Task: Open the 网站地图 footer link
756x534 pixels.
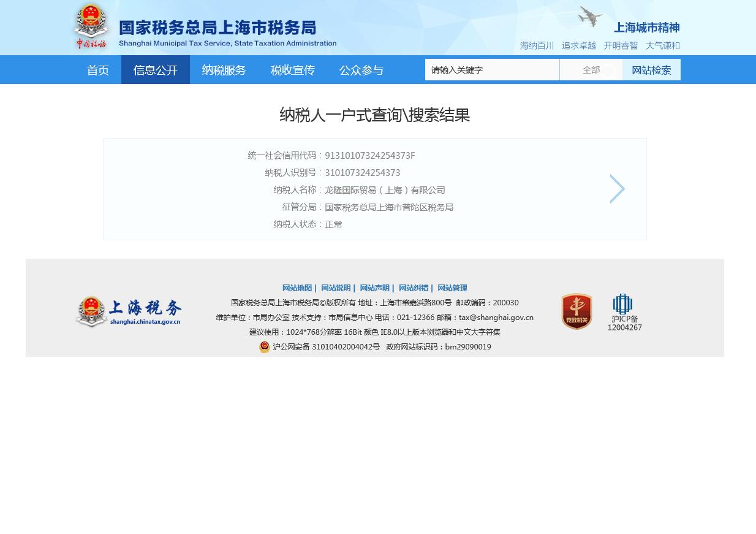Action: tap(297, 288)
